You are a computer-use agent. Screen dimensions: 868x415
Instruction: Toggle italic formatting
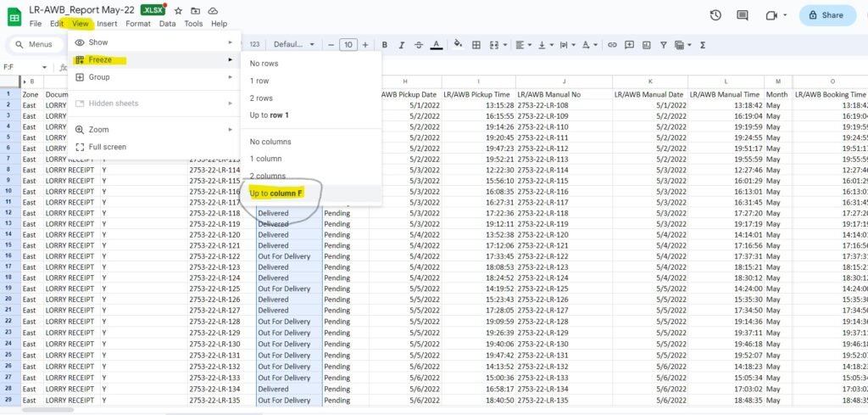(401, 45)
